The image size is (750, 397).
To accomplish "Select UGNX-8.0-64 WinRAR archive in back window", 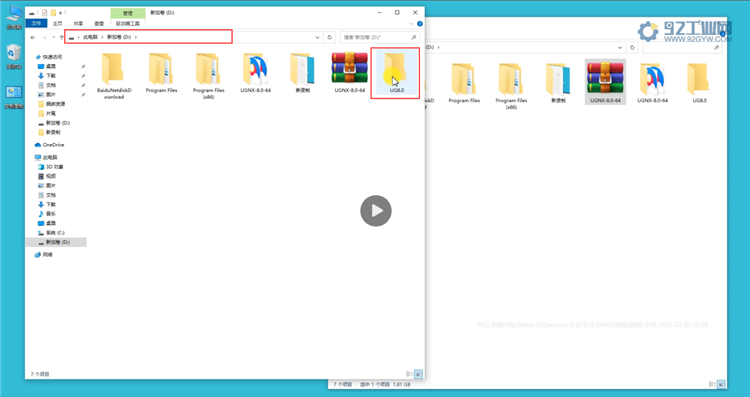I will (x=605, y=82).
